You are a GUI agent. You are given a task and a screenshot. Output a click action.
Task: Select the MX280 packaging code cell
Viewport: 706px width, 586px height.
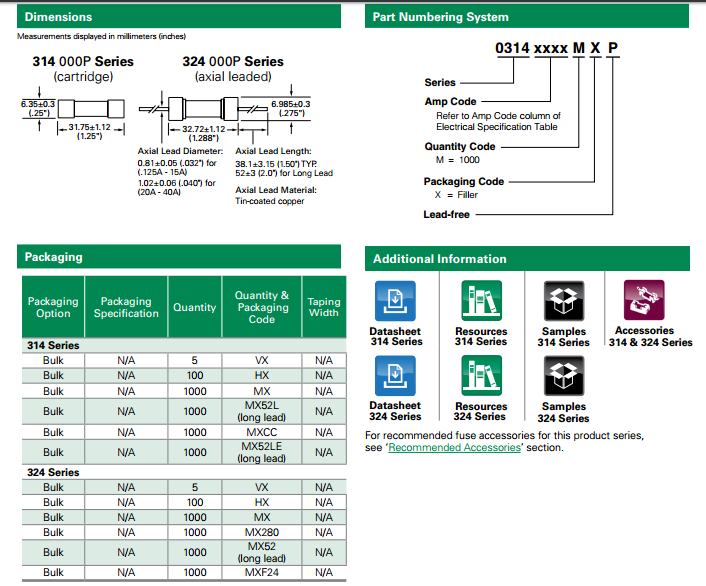[262, 532]
